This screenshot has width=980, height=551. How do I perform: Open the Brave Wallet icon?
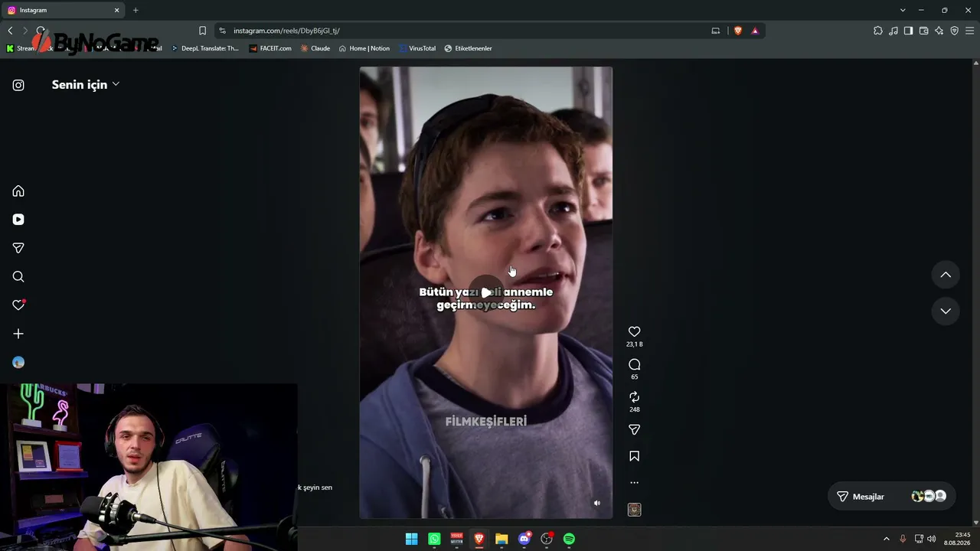(x=923, y=31)
